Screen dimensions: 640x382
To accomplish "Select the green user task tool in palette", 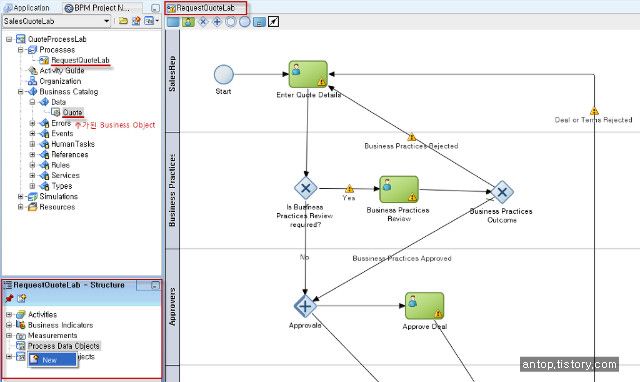I will point(188,22).
